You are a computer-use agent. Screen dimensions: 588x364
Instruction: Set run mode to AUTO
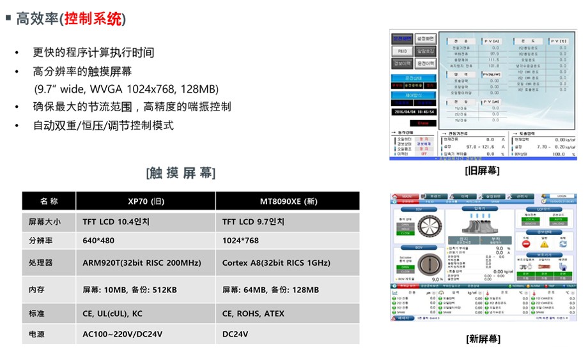pos(557,220)
